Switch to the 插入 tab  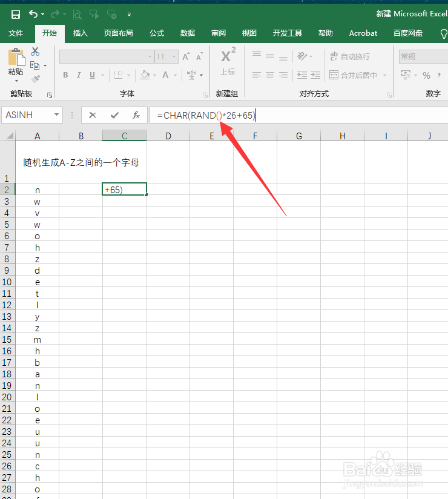pyautogui.click(x=80, y=33)
